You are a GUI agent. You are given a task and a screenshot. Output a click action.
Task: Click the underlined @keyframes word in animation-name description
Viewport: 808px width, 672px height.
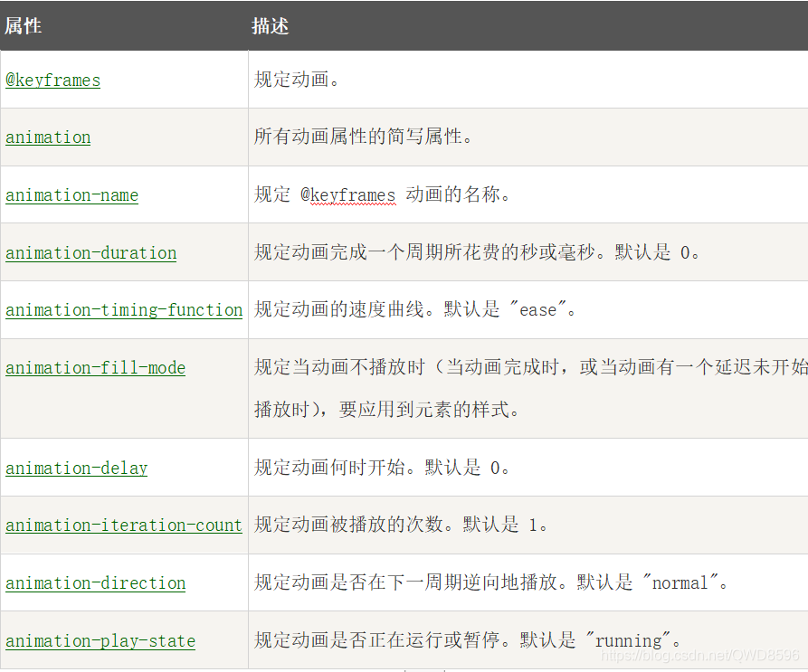point(348,195)
